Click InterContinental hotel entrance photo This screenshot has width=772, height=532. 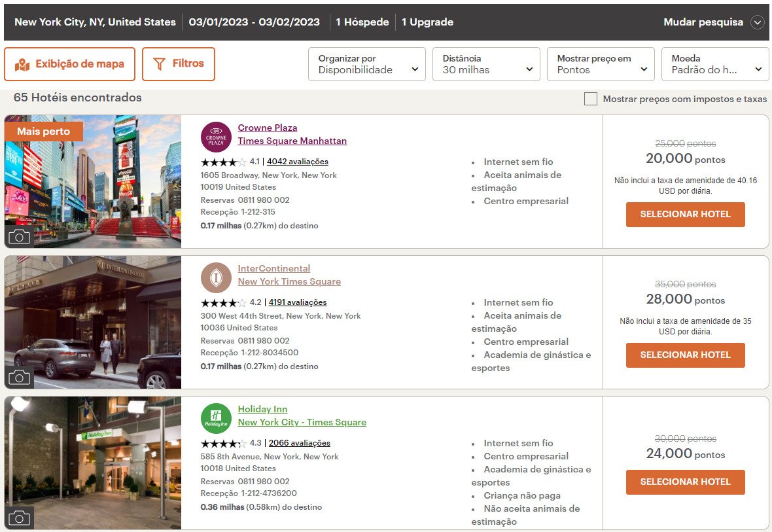[93, 322]
